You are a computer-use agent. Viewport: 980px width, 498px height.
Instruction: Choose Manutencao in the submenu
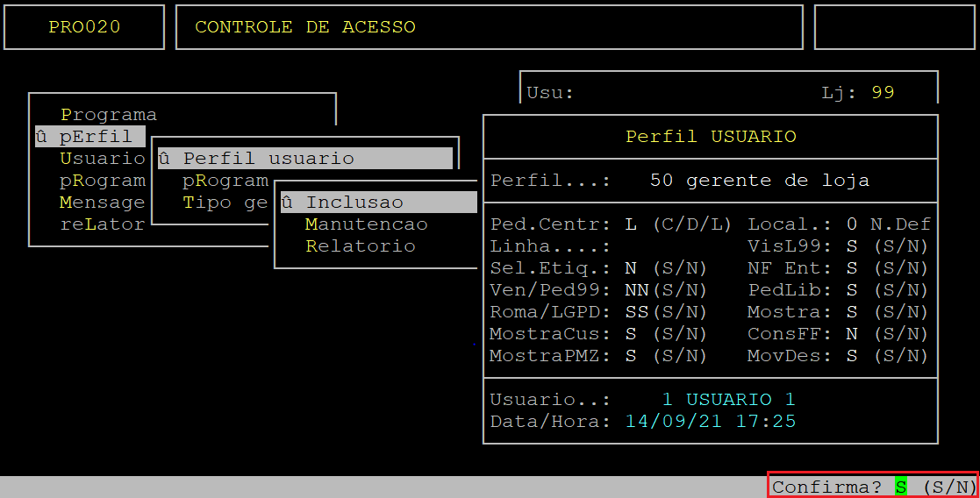click(366, 224)
